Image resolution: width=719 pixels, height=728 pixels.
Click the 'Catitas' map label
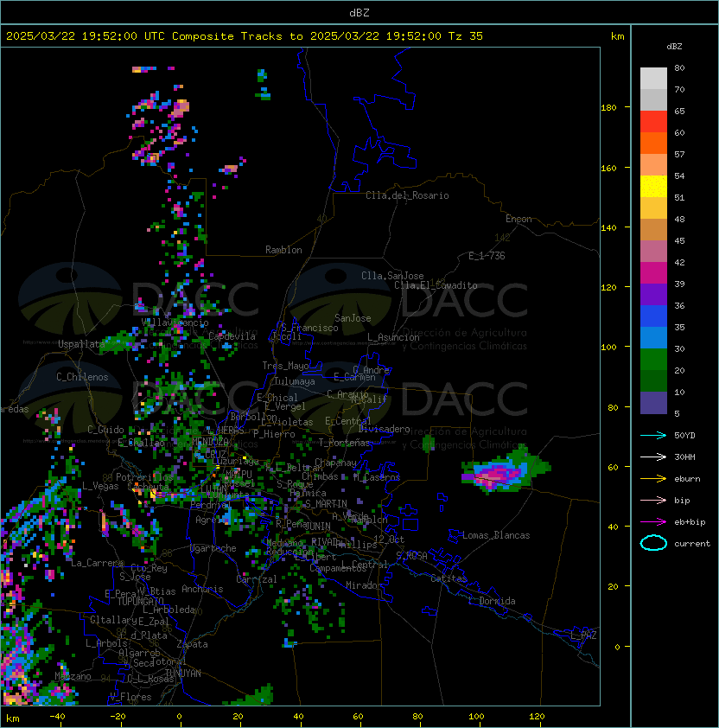pos(449,578)
